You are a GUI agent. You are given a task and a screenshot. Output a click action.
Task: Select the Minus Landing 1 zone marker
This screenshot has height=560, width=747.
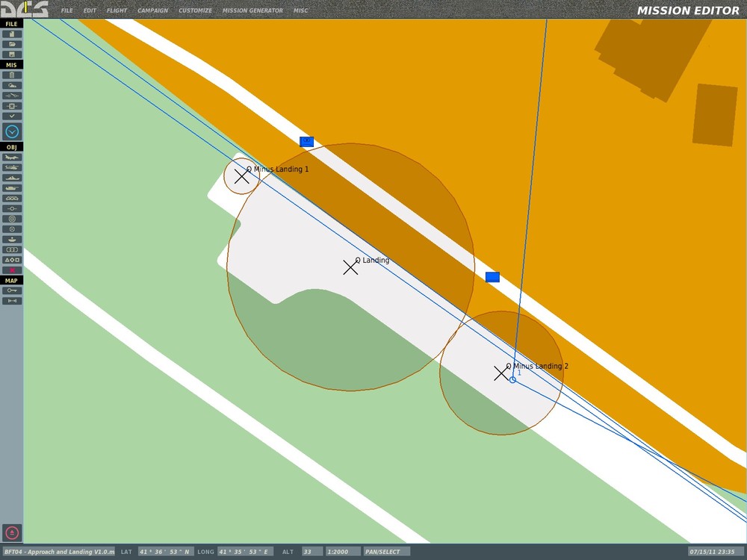[x=241, y=176]
